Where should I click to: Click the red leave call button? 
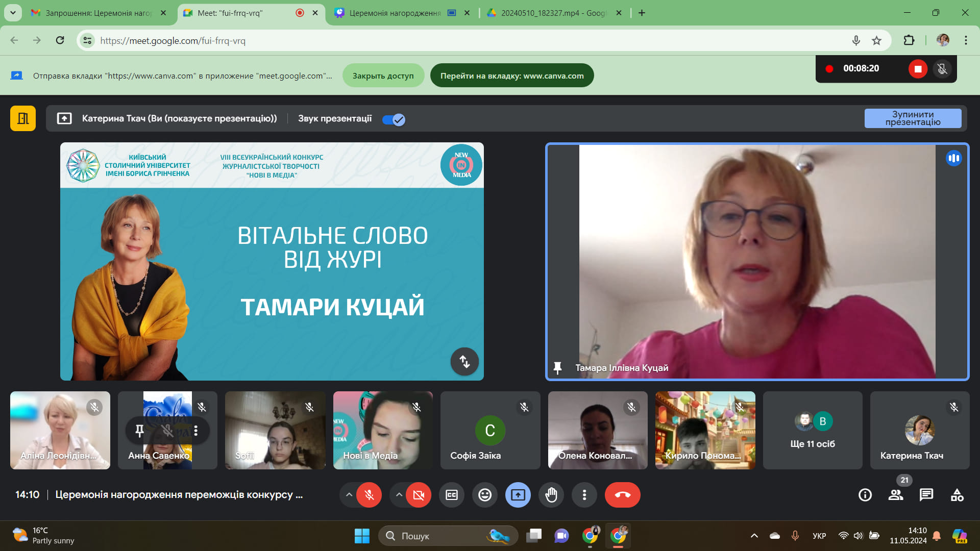pyautogui.click(x=622, y=495)
